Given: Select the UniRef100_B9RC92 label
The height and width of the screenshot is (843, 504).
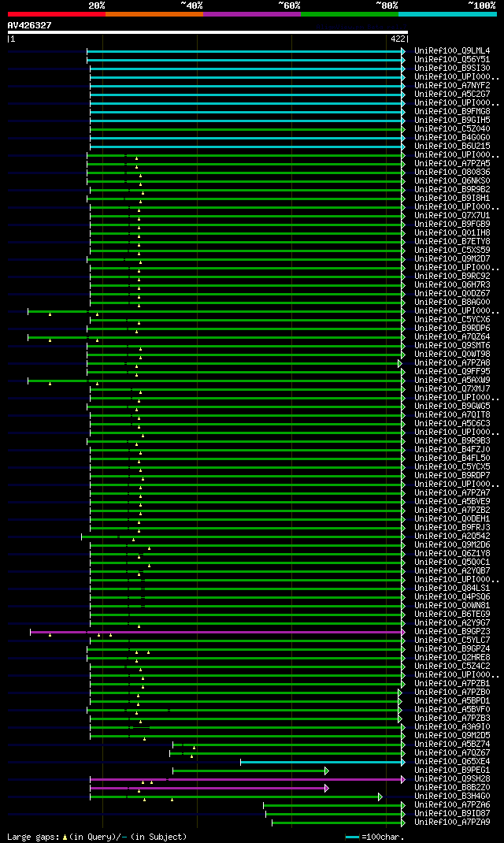Looking at the screenshot, I should [452, 277].
